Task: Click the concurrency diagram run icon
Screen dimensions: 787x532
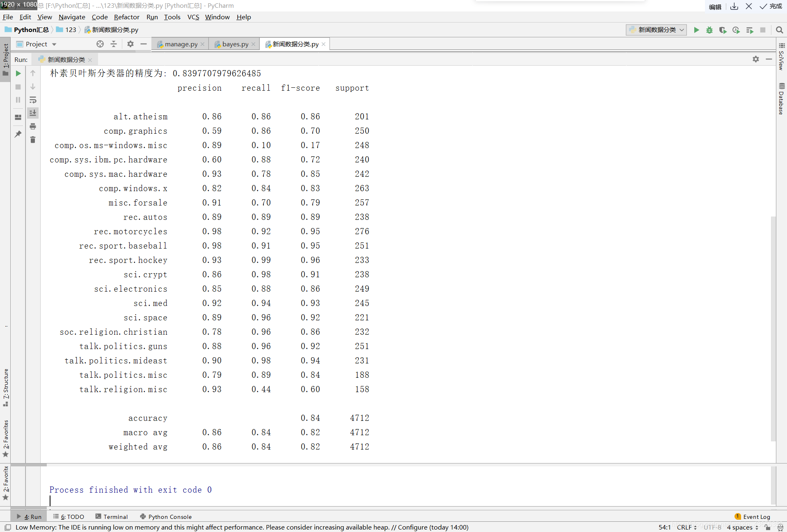Action: tap(750, 30)
